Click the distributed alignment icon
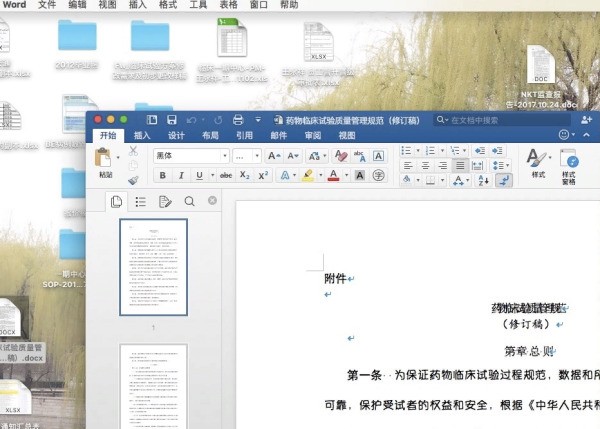Viewport: 600px width, 429px height. point(477,166)
